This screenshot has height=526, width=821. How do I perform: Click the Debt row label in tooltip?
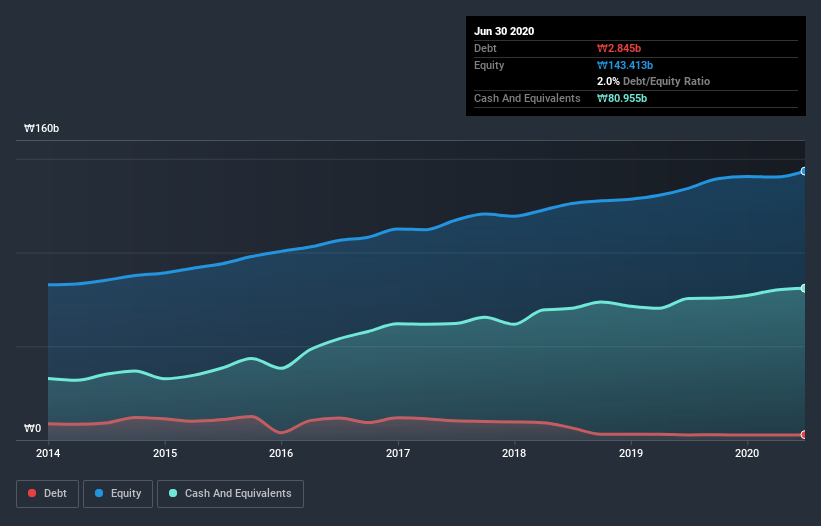[485, 48]
